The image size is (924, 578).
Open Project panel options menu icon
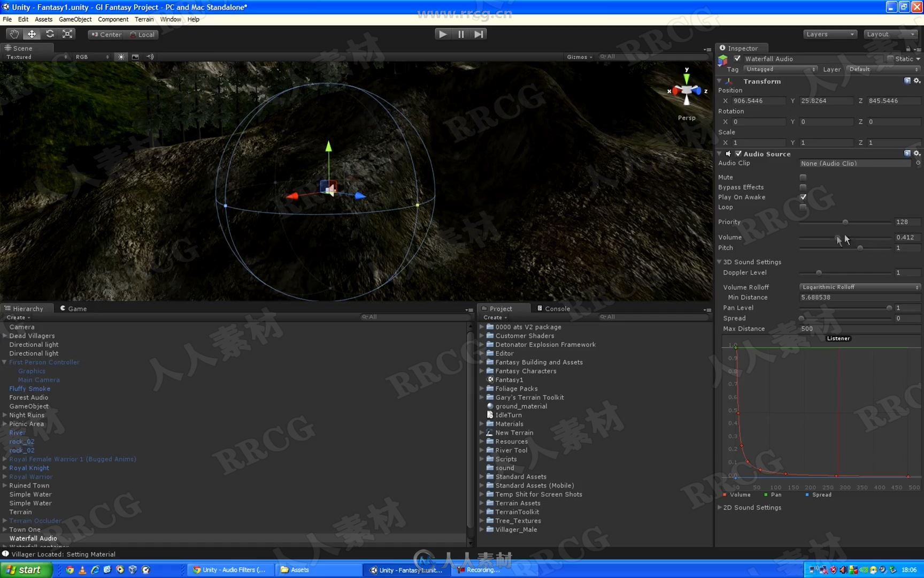click(x=707, y=310)
